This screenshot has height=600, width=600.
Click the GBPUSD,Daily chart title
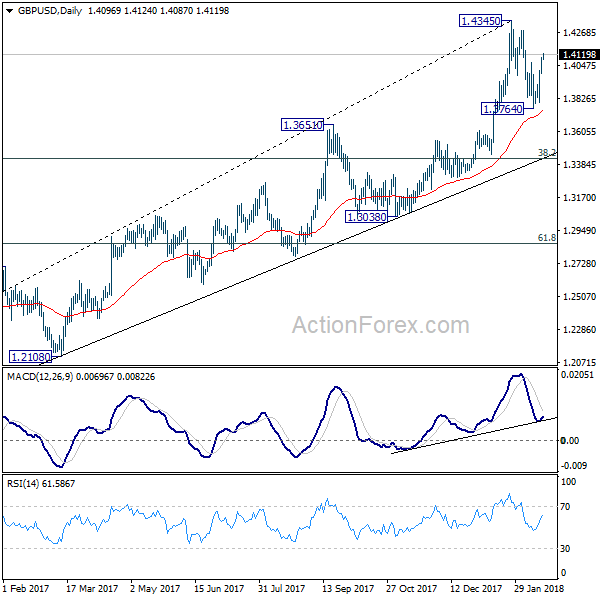click(x=50, y=11)
